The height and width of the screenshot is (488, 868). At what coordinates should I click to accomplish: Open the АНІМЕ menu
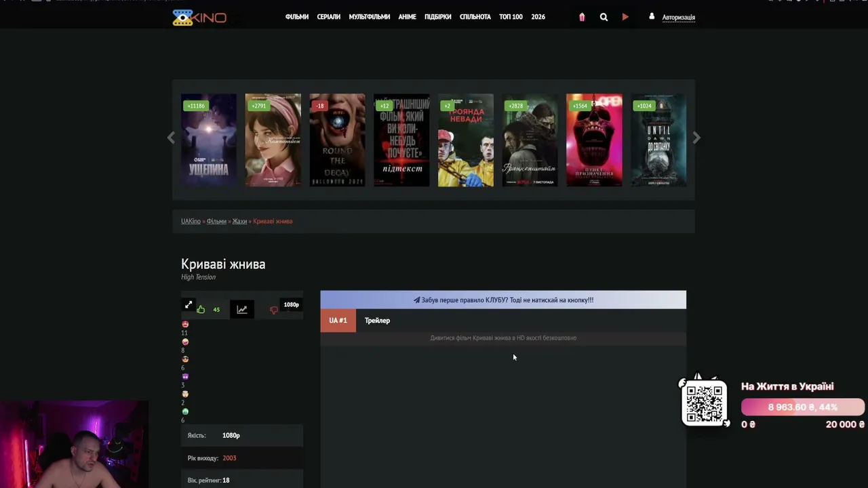(408, 17)
